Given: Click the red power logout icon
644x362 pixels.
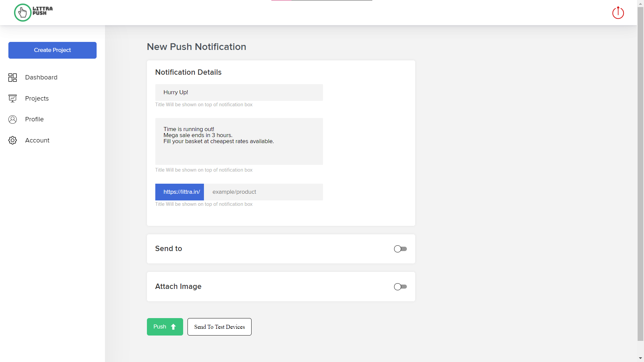Looking at the screenshot, I should [x=618, y=13].
